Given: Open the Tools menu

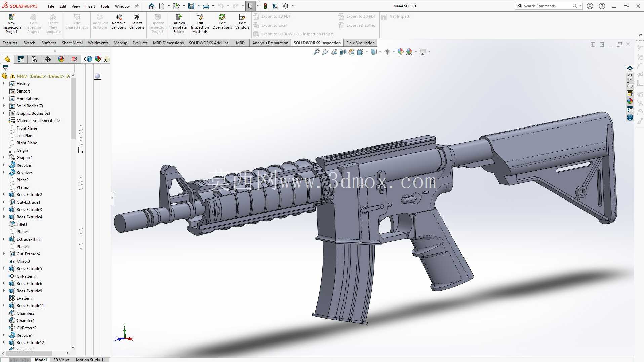Looking at the screenshot, I should (x=105, y=6).
